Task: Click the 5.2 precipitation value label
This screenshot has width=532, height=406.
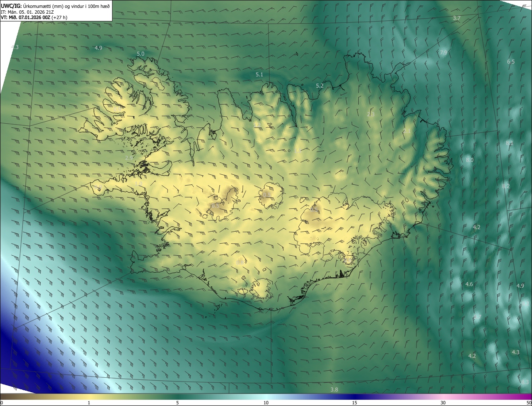Action: click(x=320, y=86)
